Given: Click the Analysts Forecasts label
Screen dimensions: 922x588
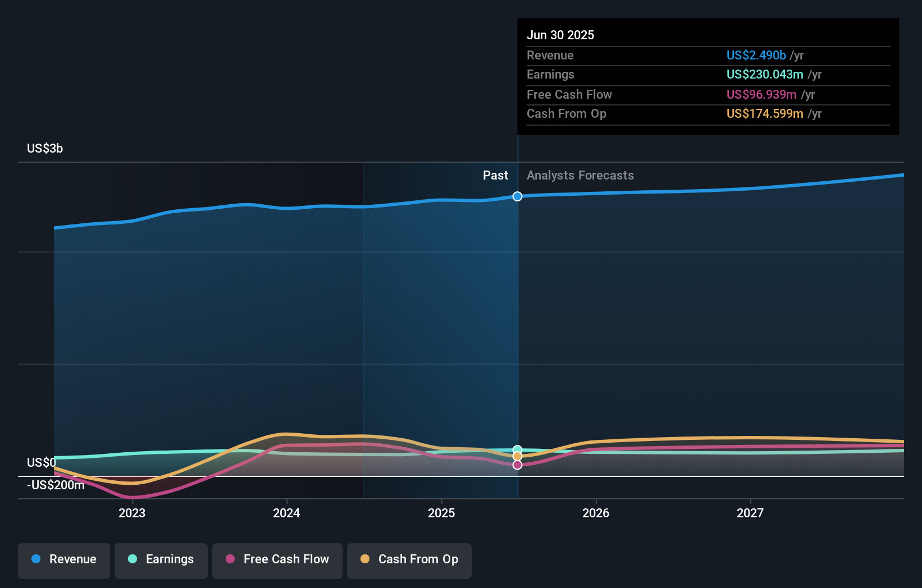Looking at the screenshot, I should click(x=580, y=176).
